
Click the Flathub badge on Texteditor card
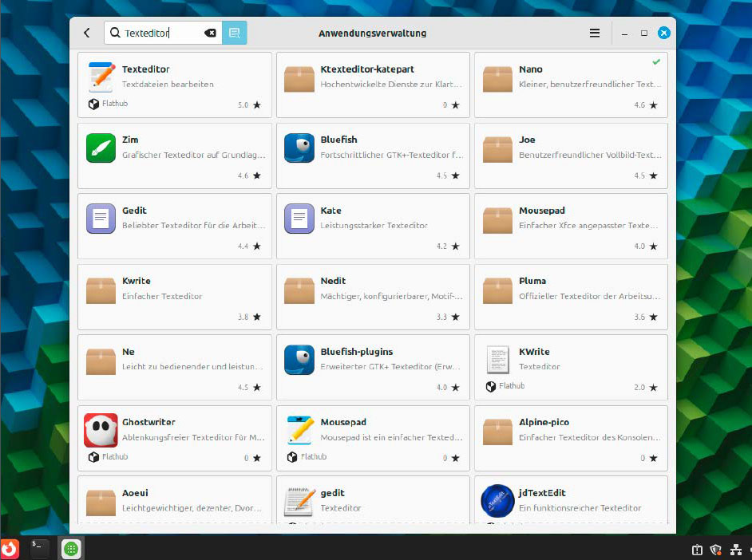(x=108, y=104)
